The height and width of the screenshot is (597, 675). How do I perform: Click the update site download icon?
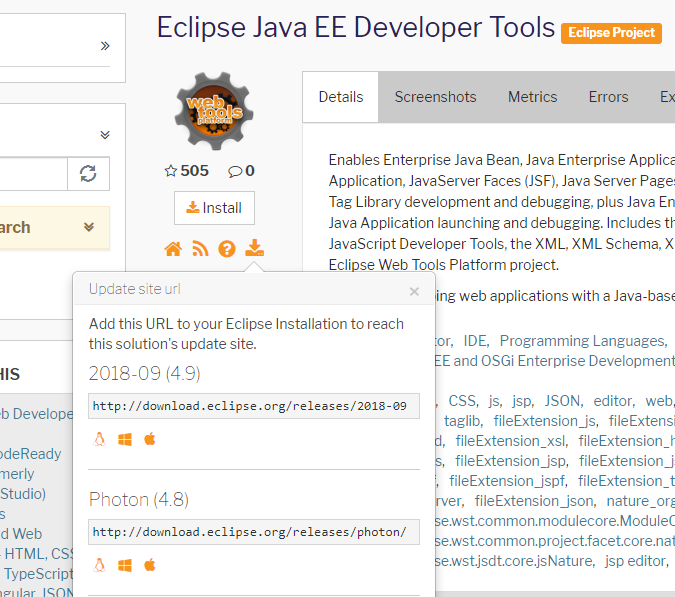[x=254, y=248]
